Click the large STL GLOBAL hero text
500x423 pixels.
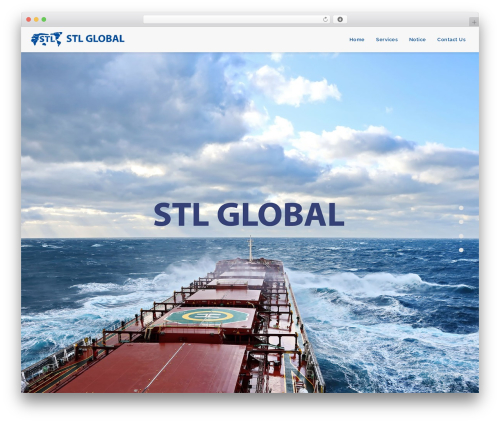pyautogui.click(x=249, y=214)
